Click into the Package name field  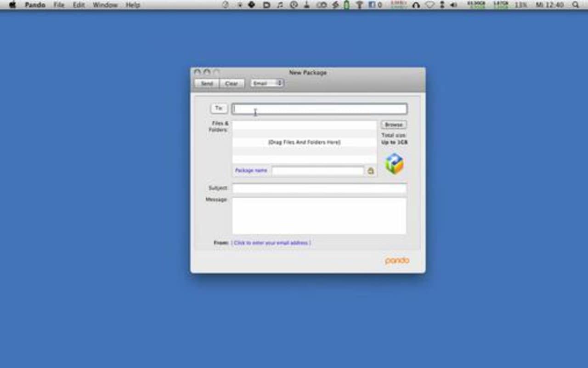(317, 171)
